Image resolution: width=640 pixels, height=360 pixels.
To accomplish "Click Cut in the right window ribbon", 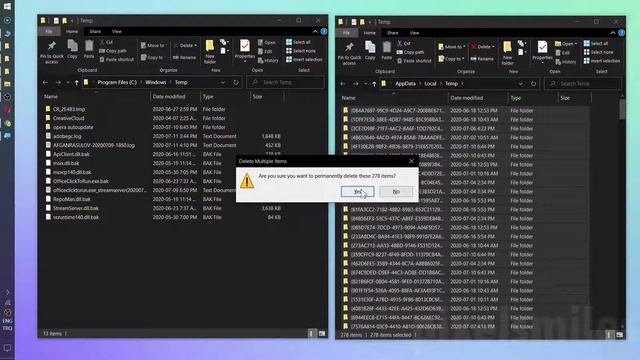I will tap(404, 43).
